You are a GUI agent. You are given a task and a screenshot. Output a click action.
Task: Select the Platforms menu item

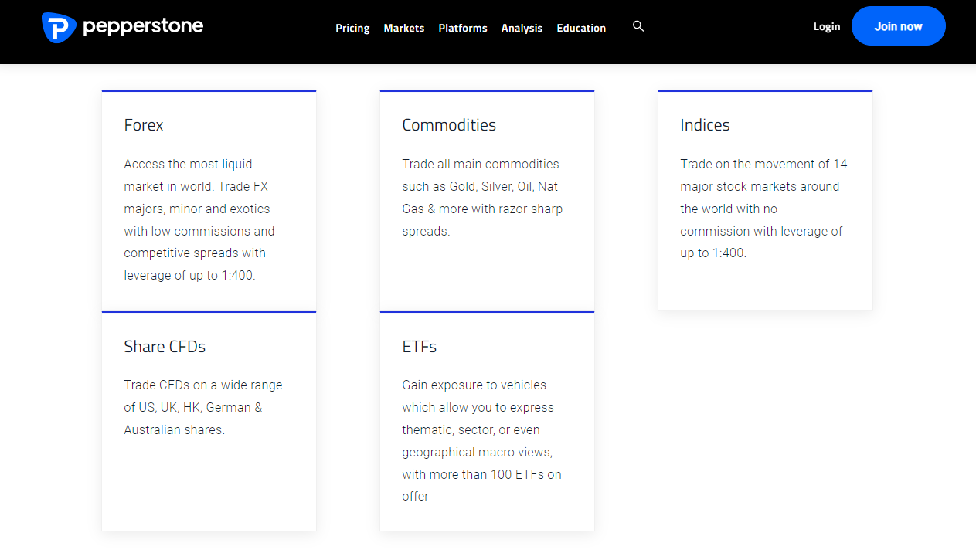462,29
